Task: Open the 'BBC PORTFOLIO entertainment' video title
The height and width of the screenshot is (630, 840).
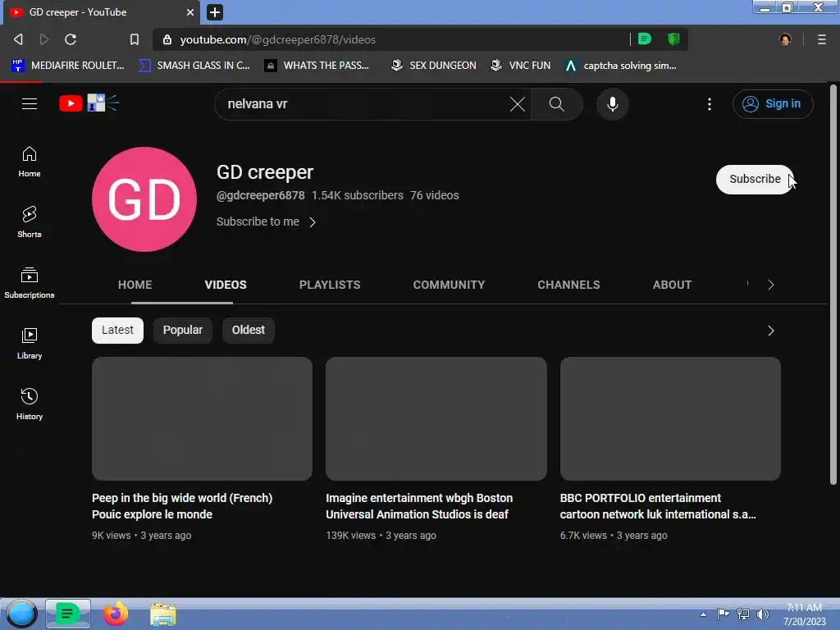Action: [658, 505]
